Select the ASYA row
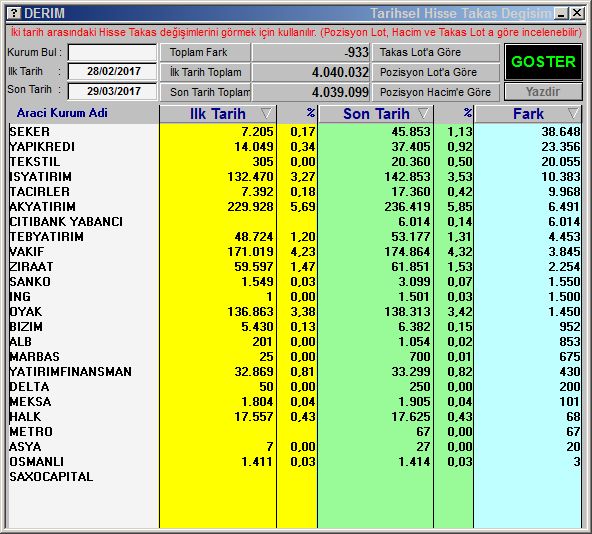The height and width of the screenshot is (534, 592). tap(294, 446)
